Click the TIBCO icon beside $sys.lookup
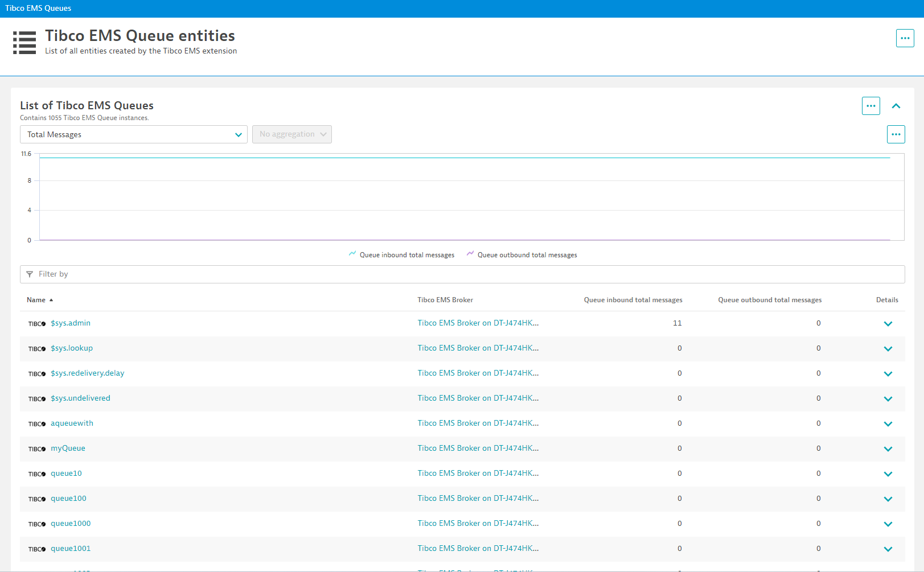Screen dimensions: 924x572 [x=37, y=349]
